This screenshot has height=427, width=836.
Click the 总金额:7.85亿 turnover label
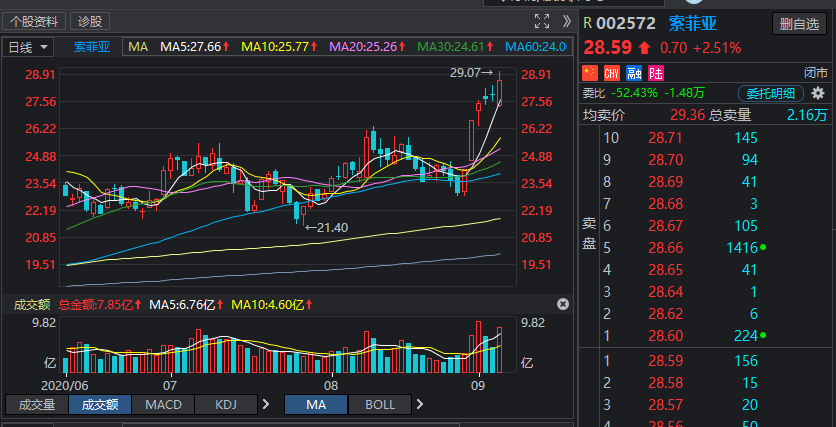(100, 305)
